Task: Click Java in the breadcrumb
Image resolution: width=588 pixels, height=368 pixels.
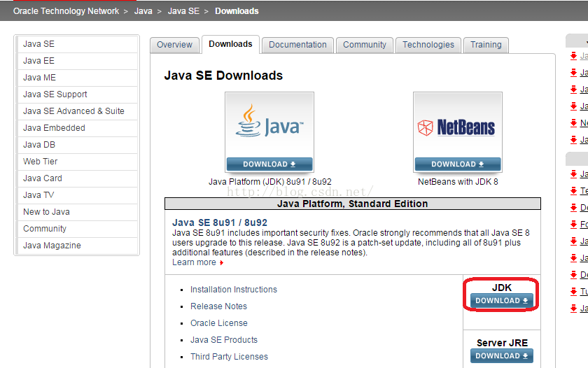Action: [143, 11]
